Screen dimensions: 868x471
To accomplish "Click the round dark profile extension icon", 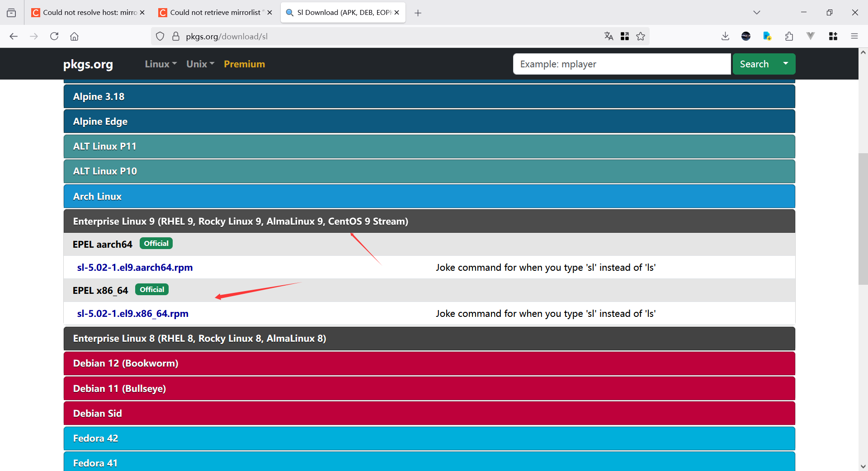I will pyautogui.click(x=746, y=36).
